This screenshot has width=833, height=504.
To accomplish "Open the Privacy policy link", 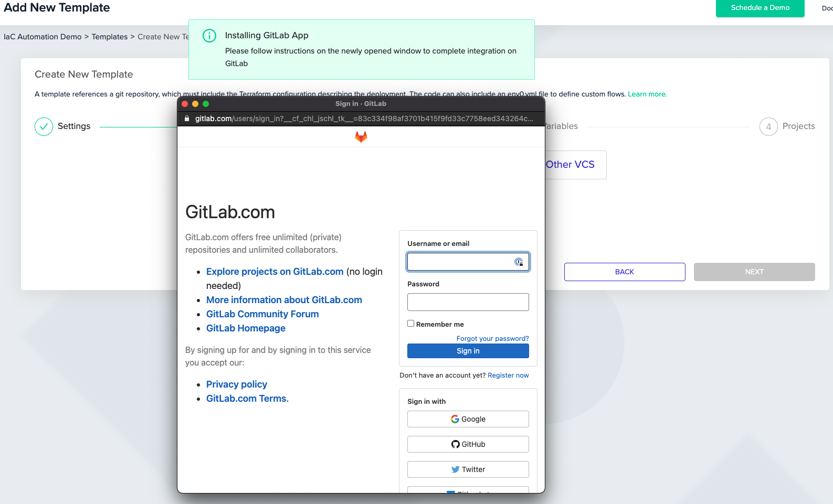I will click(237, 384).
